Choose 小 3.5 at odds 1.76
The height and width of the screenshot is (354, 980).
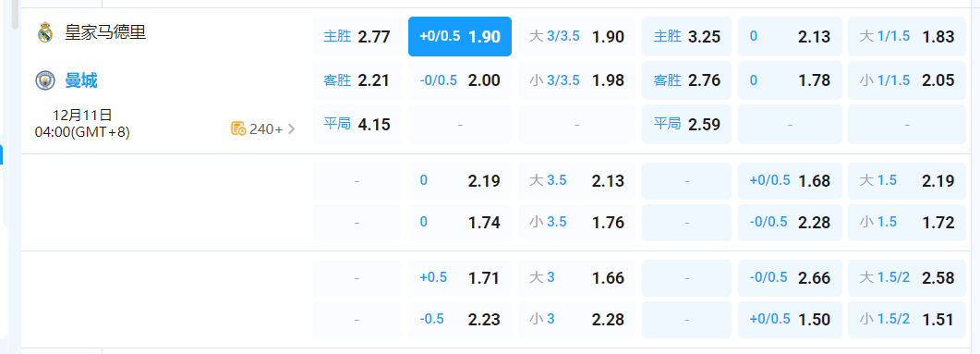tap(576, 222)
